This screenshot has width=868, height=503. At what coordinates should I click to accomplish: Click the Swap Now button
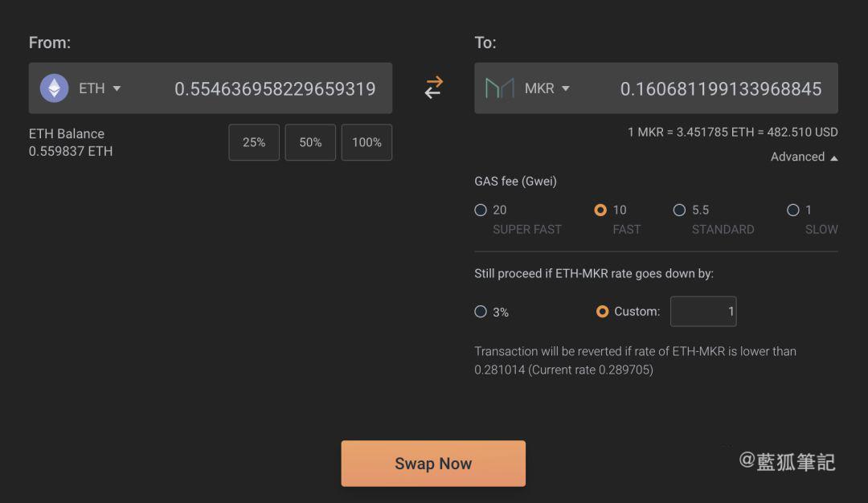click(x=433, y=464)
